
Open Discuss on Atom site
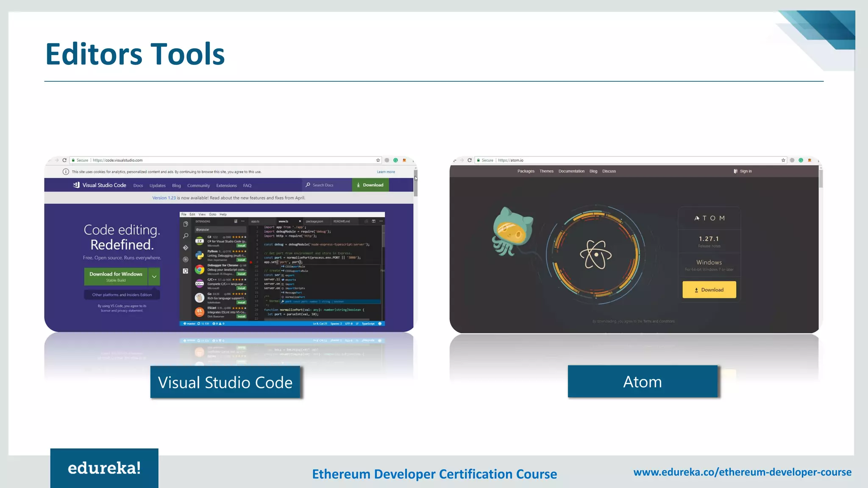tap(609, 171)
